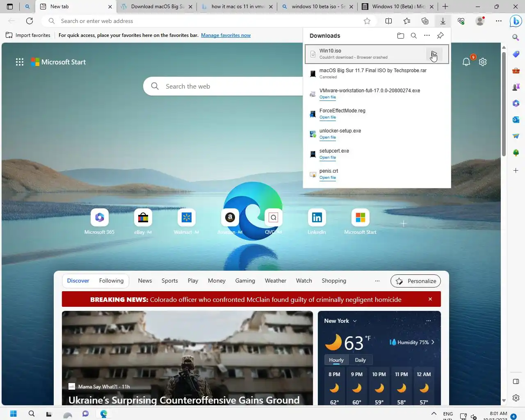Switch to Windows 10 (Beta) tab
The width and height of the screenshot is (525, 420).
[x=398, y=7]
